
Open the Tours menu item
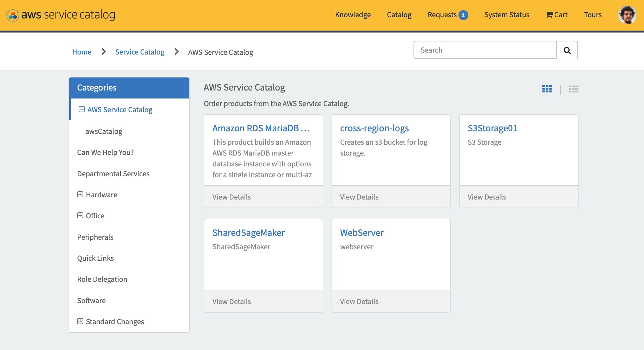point(593,15)
